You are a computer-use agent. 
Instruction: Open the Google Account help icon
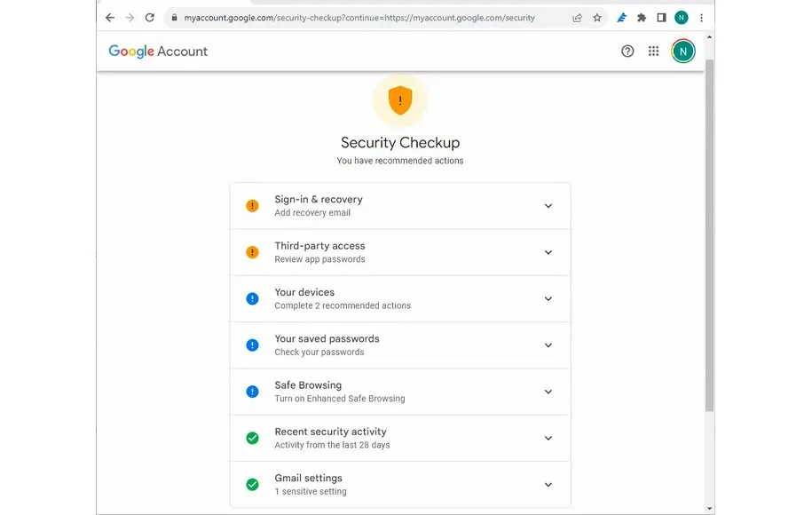[x=627, y=51]
